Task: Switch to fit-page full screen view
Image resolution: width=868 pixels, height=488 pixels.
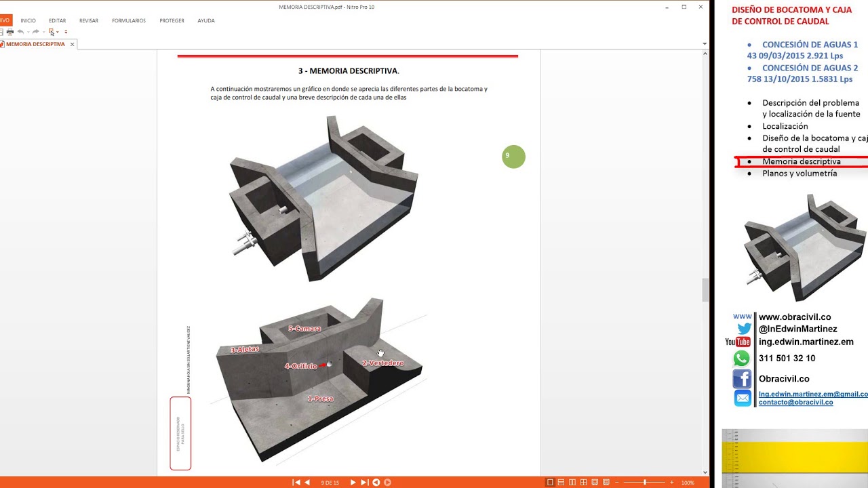Action: (595, 482)
